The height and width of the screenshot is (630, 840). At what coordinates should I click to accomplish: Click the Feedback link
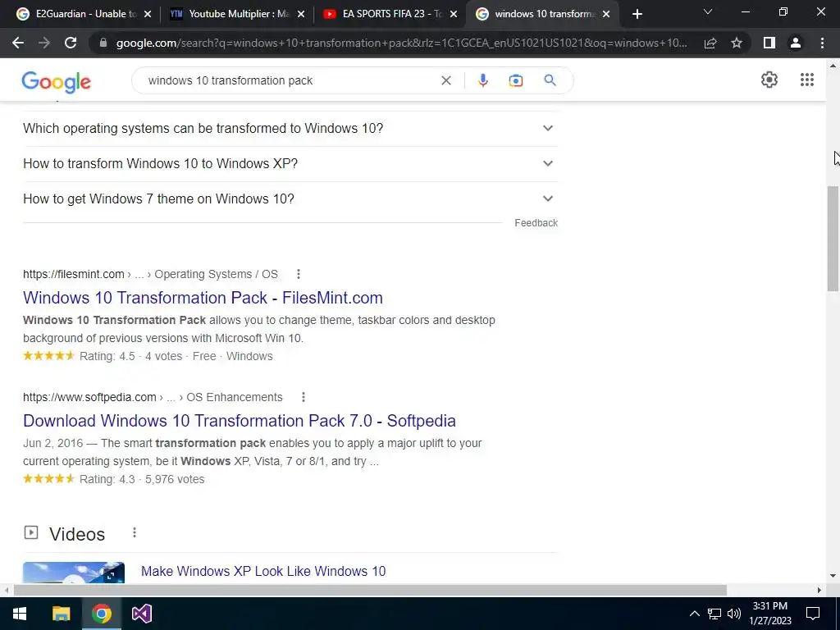pyautogui.click(x=536, y=223)
